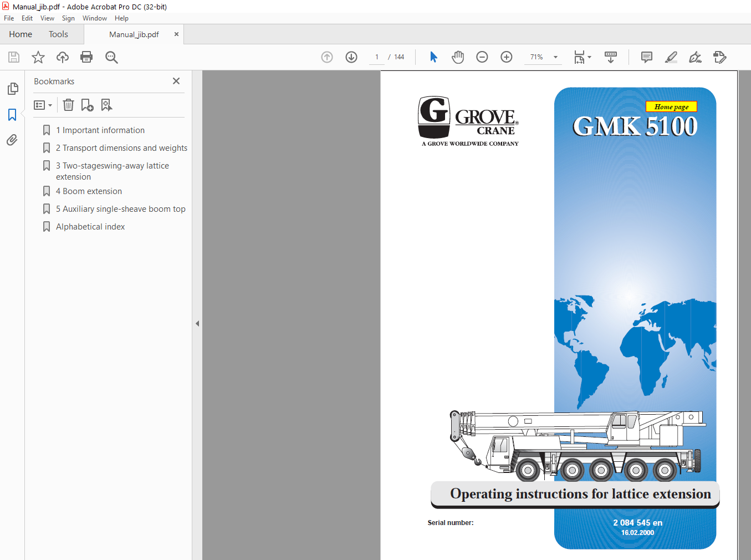Click the Bookmarks panel heading
Viewport: 751px width, 560px height.
click(x=54, y=82)
